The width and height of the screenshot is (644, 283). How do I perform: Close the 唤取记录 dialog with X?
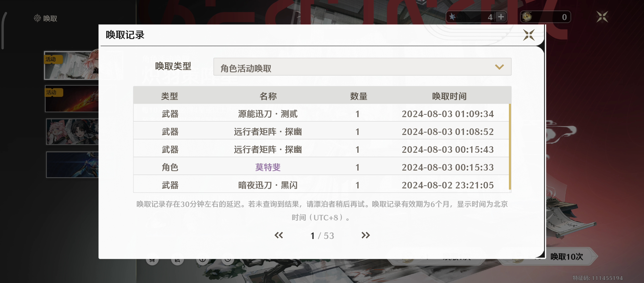click(x=529, y=35)
